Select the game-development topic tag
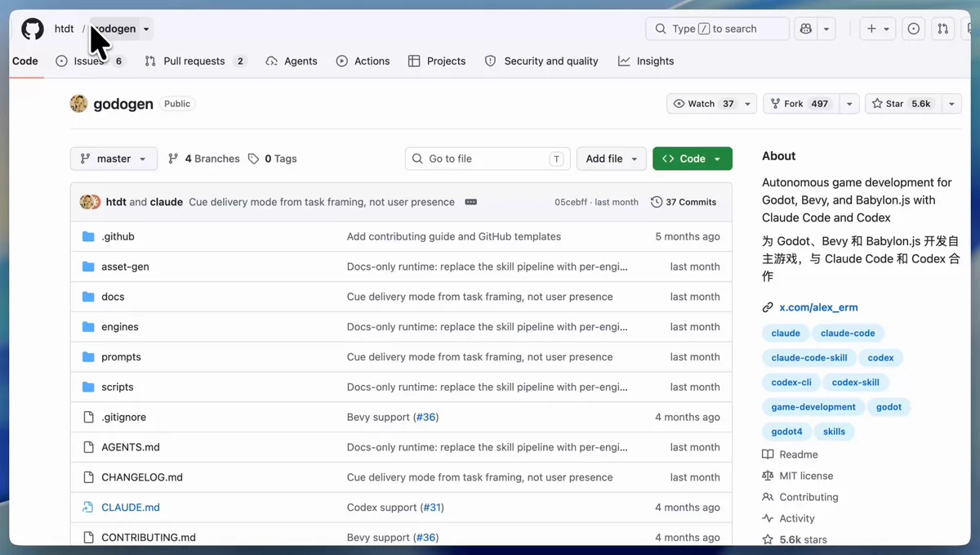Screen dimensions: 980x555 pyautogui.click(x=813, y=406)
